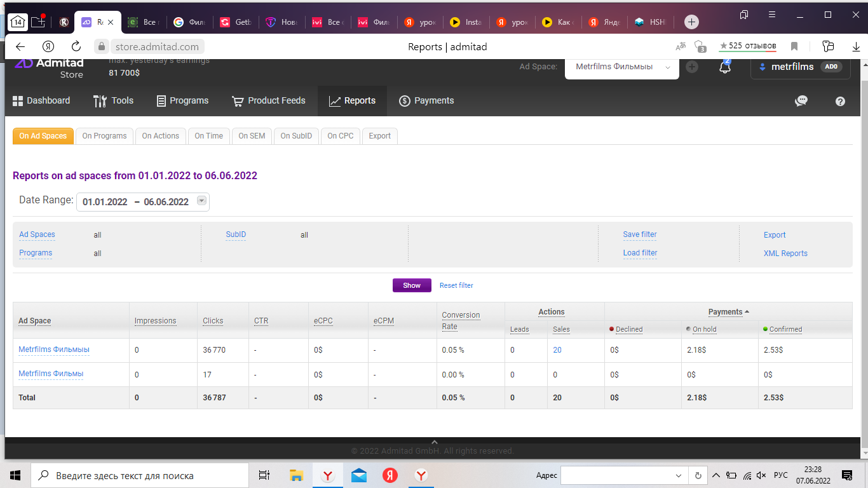The image size is (868, 488).
Task: Open the page translate icon
Action: 681,46
